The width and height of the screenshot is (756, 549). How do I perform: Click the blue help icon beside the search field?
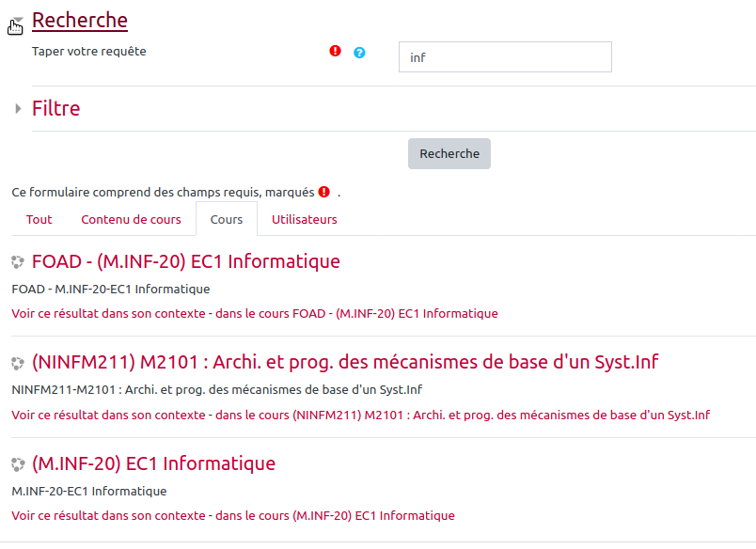(359, 53)
